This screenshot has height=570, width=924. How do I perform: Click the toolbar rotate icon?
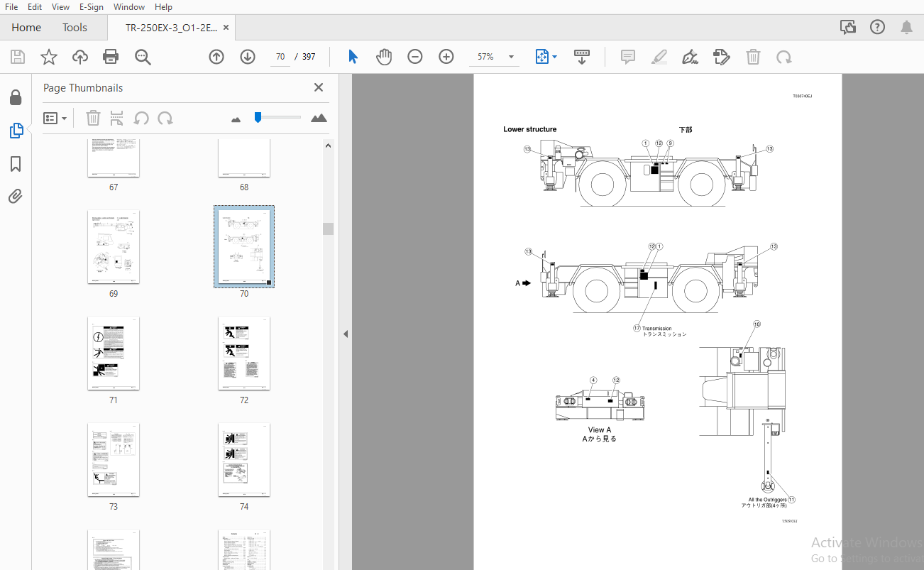coord(783,57)
